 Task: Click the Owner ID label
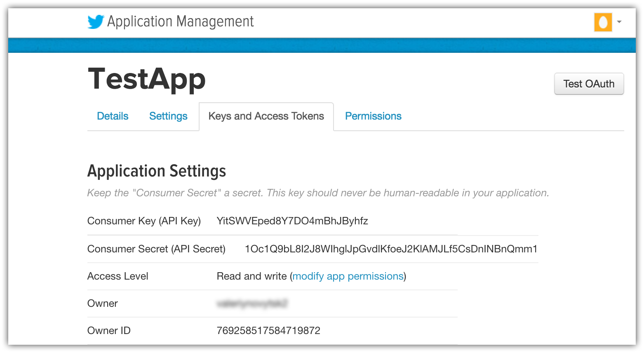[x=109, y=331]
